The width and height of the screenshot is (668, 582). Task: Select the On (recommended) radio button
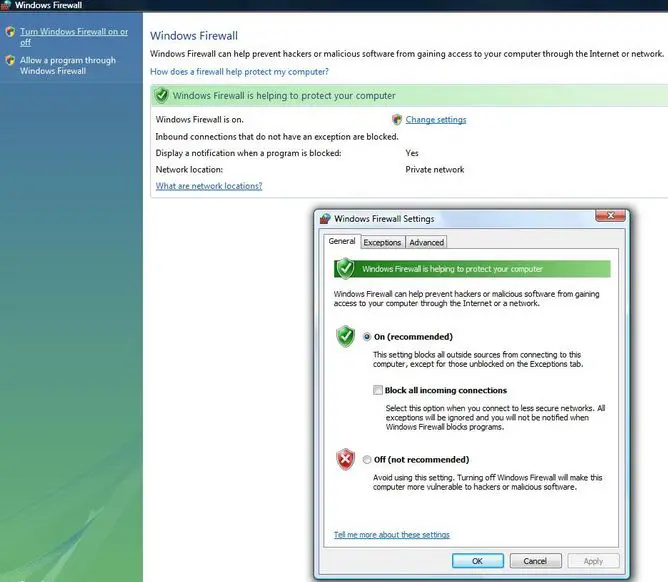pos(367,337)
